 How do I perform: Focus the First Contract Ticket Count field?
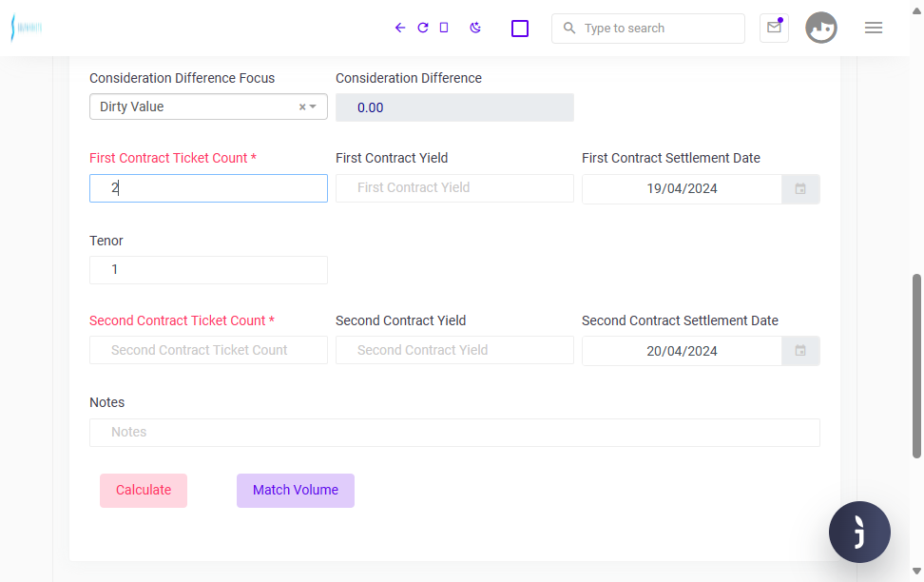click(x=208, y=188)
